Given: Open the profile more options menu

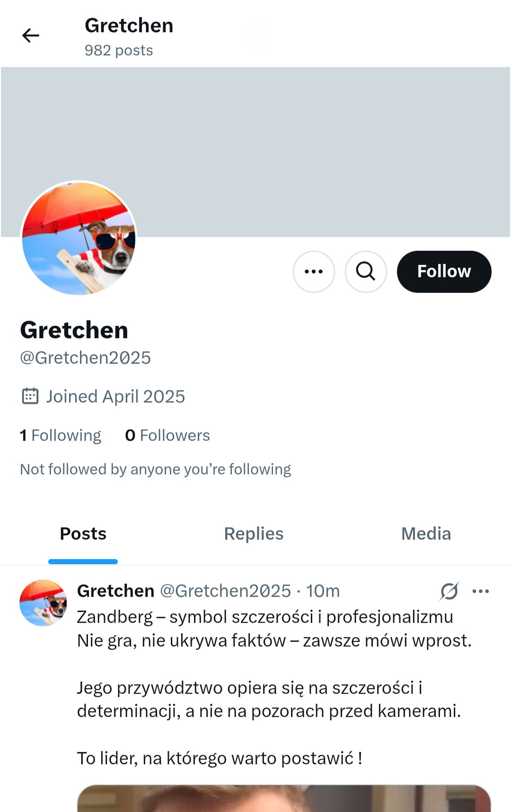Looking at the screenshot, I should point(314,271).
